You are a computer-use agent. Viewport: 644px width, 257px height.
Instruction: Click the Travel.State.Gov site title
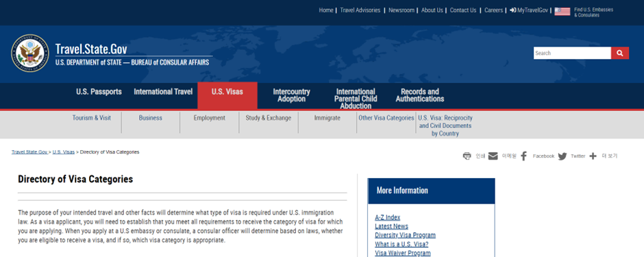(91, 49)
